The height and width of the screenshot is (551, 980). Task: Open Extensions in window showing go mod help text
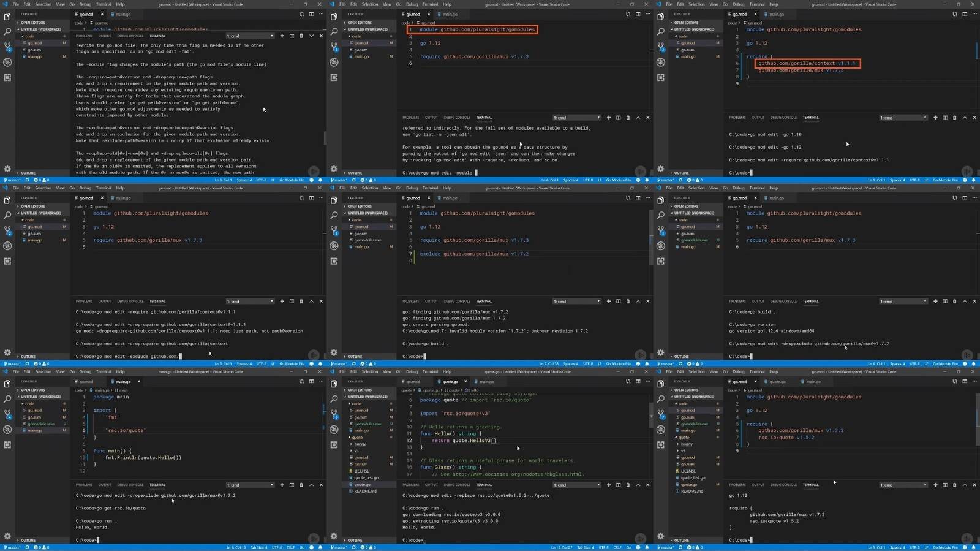7,77
